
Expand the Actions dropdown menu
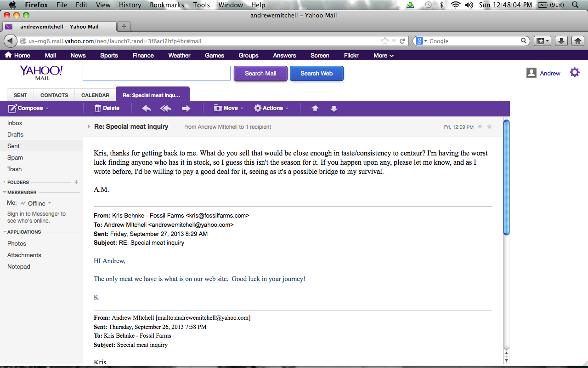click(271, 108)
